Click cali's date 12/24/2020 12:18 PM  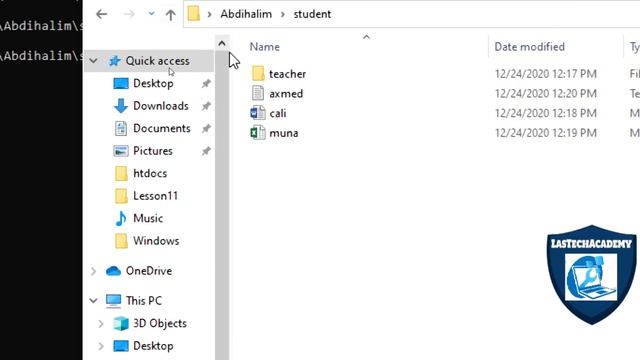coord(546,113)
